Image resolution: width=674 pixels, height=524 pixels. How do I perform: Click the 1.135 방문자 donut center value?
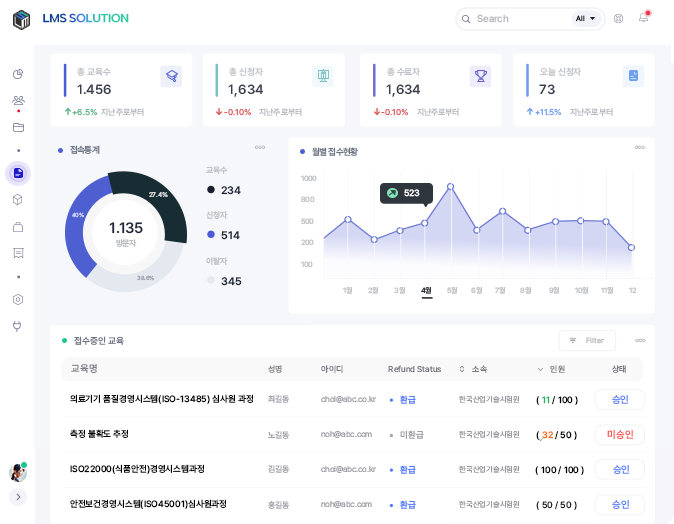tap(126, 233)
